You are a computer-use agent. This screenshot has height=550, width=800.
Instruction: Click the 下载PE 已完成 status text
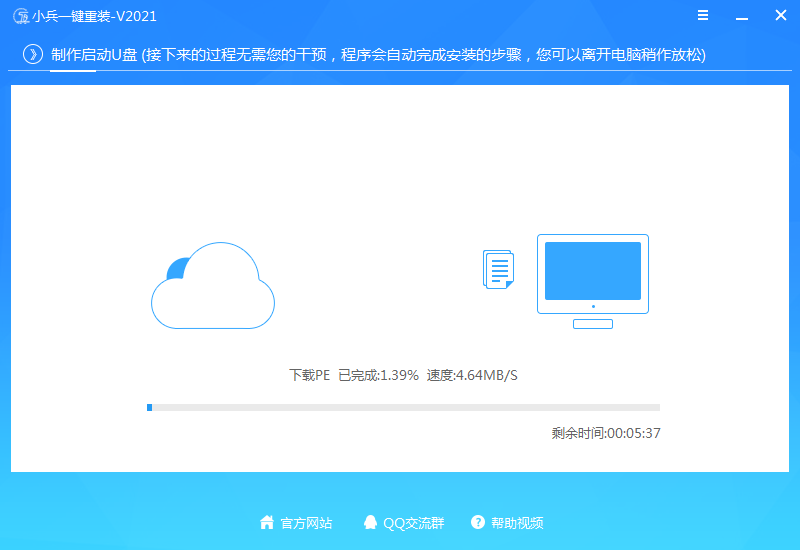354,376
